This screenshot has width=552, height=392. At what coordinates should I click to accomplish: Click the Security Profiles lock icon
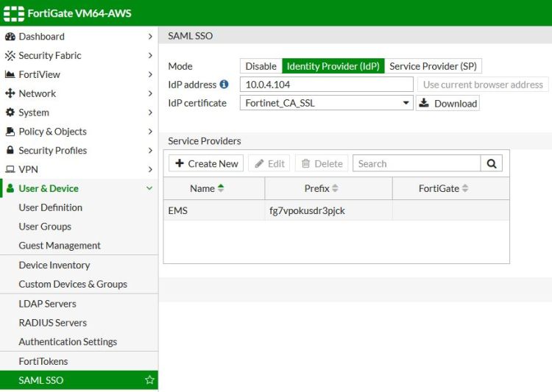pyautogui.click(x=10, y=151)
